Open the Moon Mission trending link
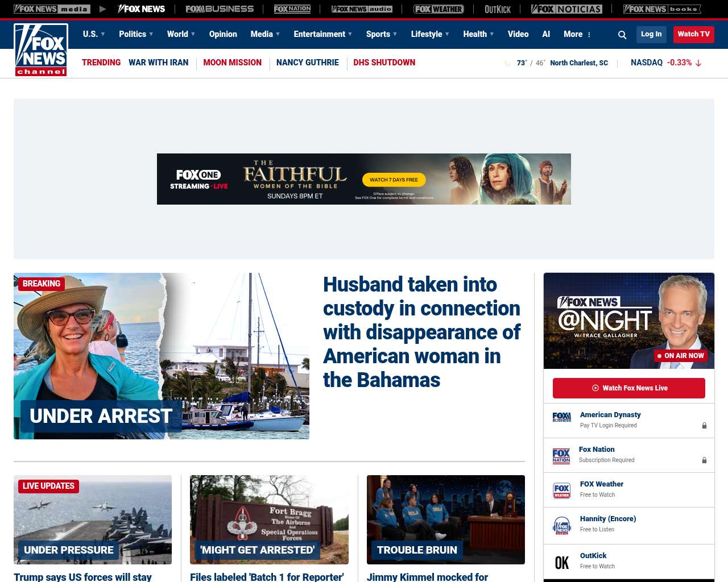This screenshot has width=728, height=582. tap(232, 63)
